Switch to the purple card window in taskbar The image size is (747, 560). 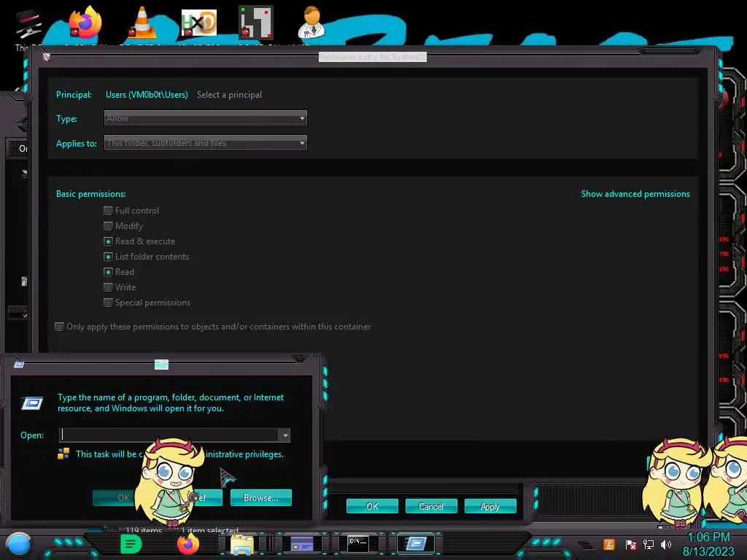tap(302, 544)
